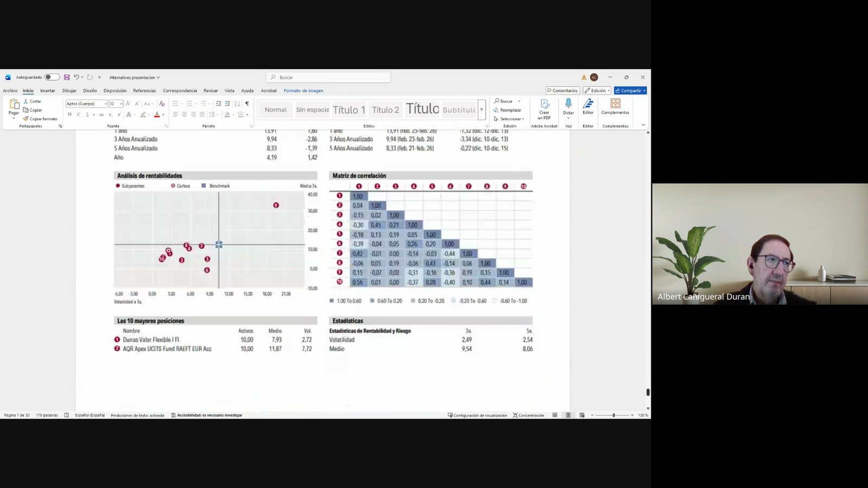
Task: Open Complementos add-ins
Action: point(615,106)
